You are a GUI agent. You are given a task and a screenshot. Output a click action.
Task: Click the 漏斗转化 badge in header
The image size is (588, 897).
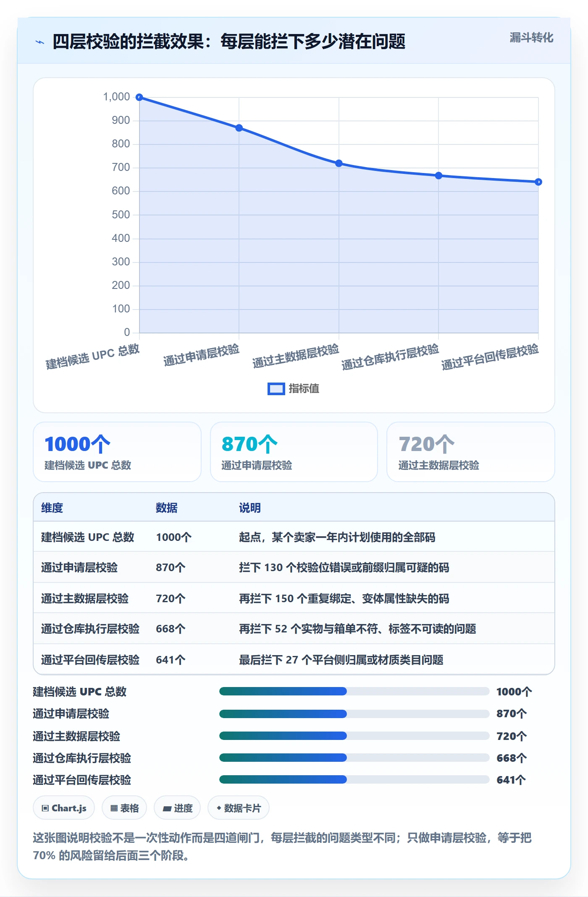point(531,38)
